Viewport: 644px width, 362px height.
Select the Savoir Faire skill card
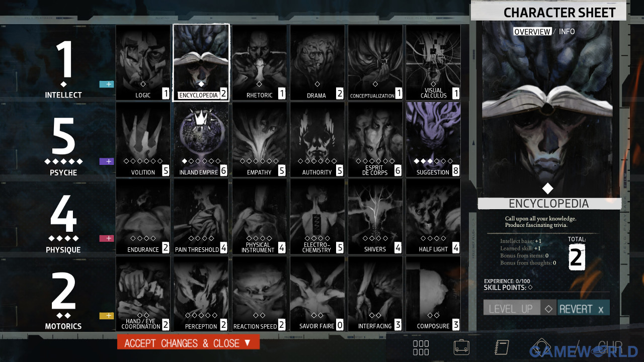(317, 294)
